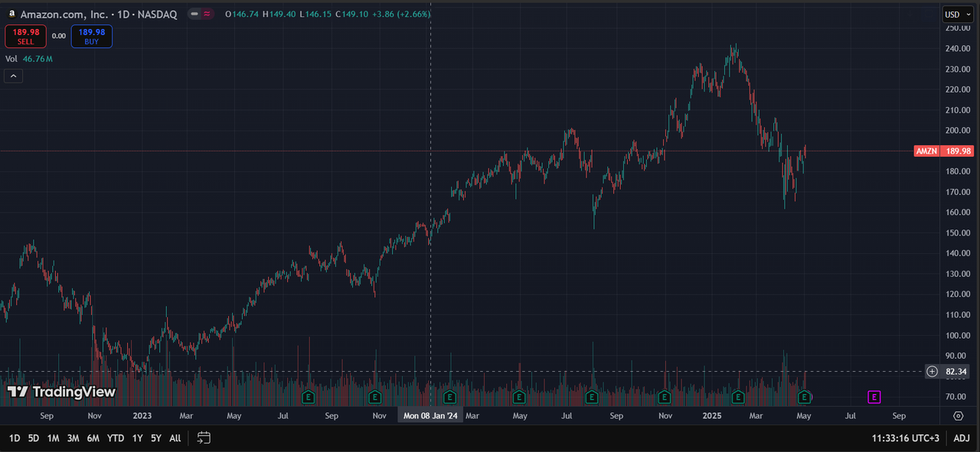Open the earnings marker near February 2024

pyautogui.click(x=449, y=397)
